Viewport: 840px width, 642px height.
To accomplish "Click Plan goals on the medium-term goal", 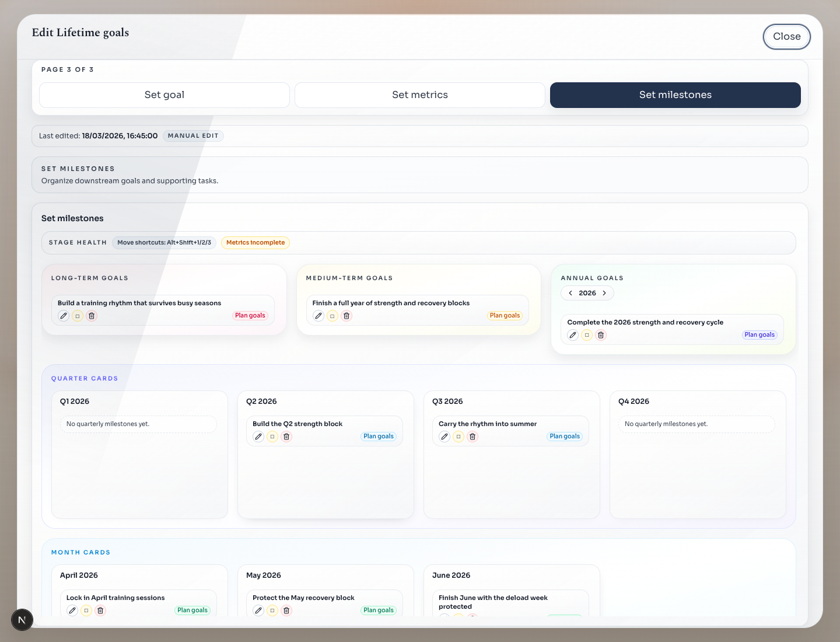I will coord(505,316).
